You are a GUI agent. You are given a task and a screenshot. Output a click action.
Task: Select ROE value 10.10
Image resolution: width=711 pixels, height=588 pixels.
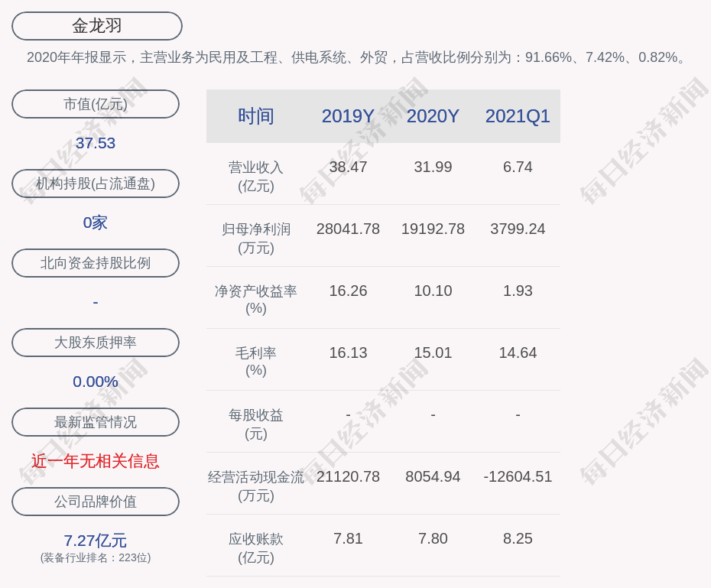tap(433, 291)
